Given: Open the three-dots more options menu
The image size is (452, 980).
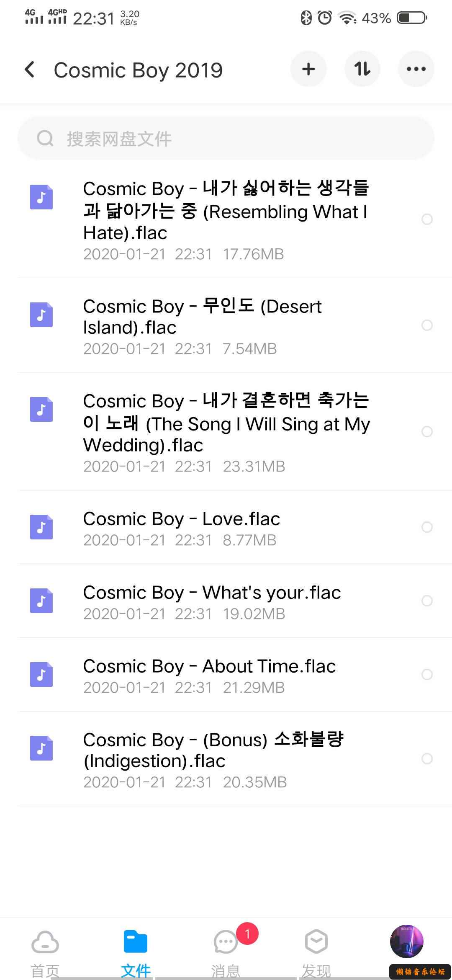Looking at the screenshot, I should (416, 69).
